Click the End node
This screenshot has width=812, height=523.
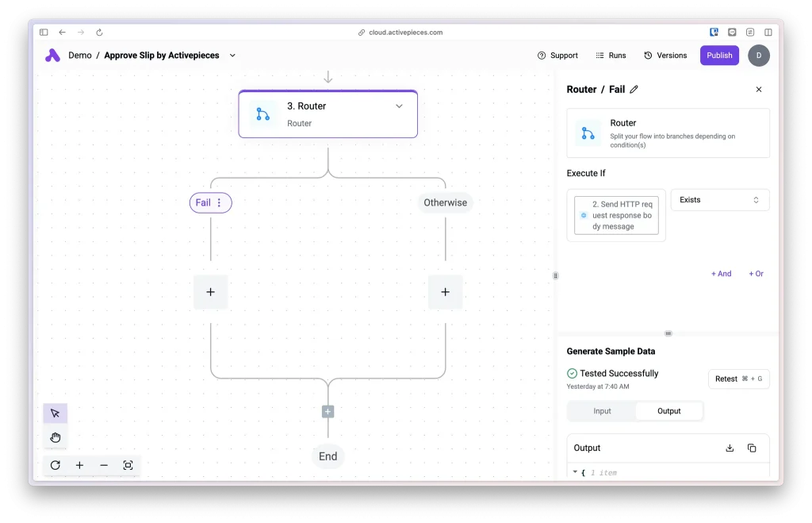click(327, 456)
